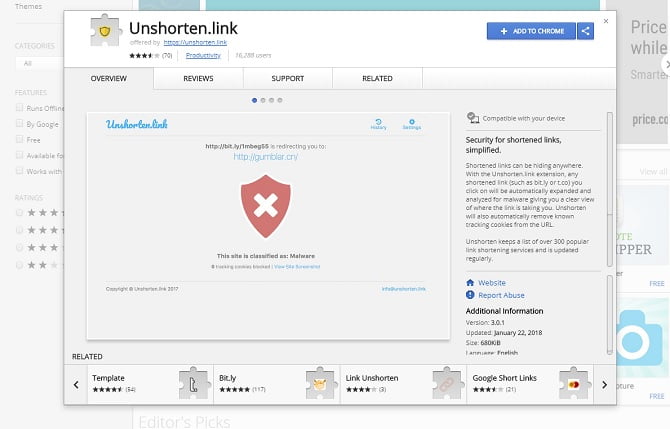This screenshot has height=429, width=670.
Task: Open Themes in background sidebar
Action: click(x=29, y=6)
